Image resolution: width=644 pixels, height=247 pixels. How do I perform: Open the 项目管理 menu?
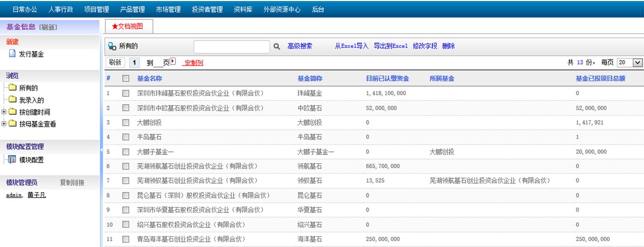tap(97, 10)
